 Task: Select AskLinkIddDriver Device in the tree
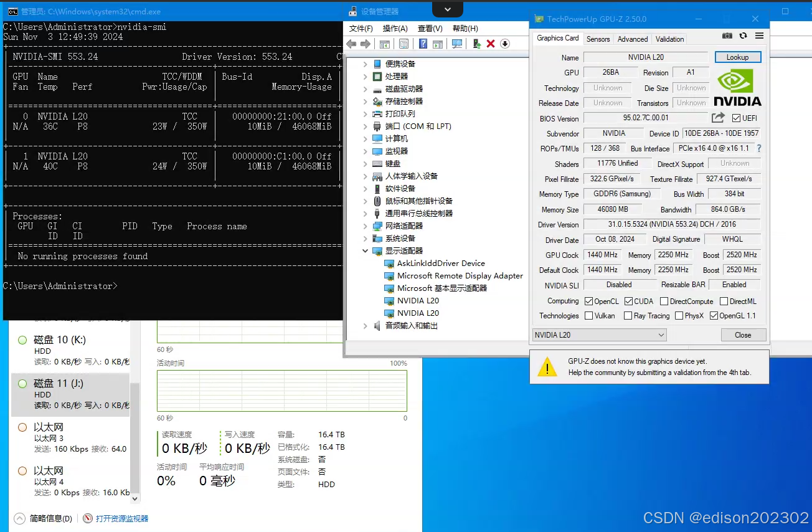[441, 264]
